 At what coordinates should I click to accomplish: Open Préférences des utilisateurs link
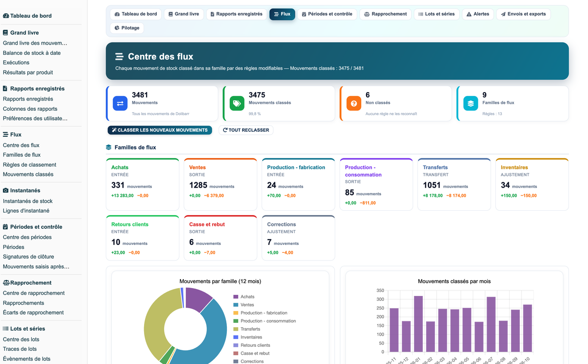[x=35, y=119]
